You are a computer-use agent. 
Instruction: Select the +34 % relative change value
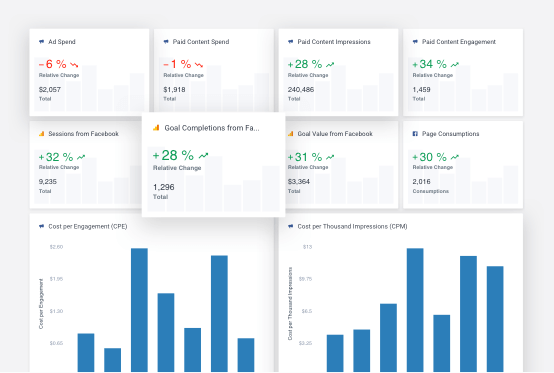tap(429, 64)
